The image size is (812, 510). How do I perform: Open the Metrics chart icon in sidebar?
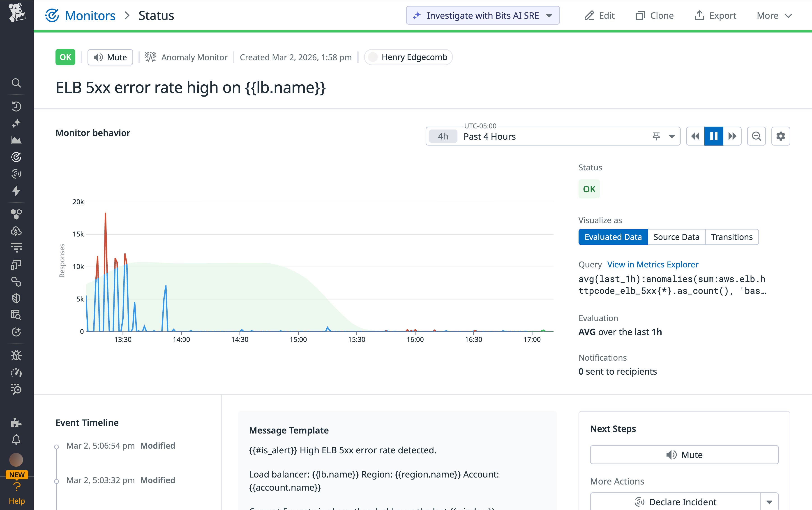(16, 140)
